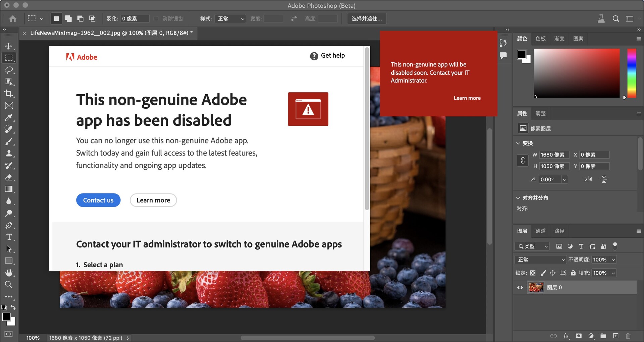Image resolution: width=644 pixels, height=342 pixels.
Task: Select the Spot Healing Brush tool
Action: (9, 129)
